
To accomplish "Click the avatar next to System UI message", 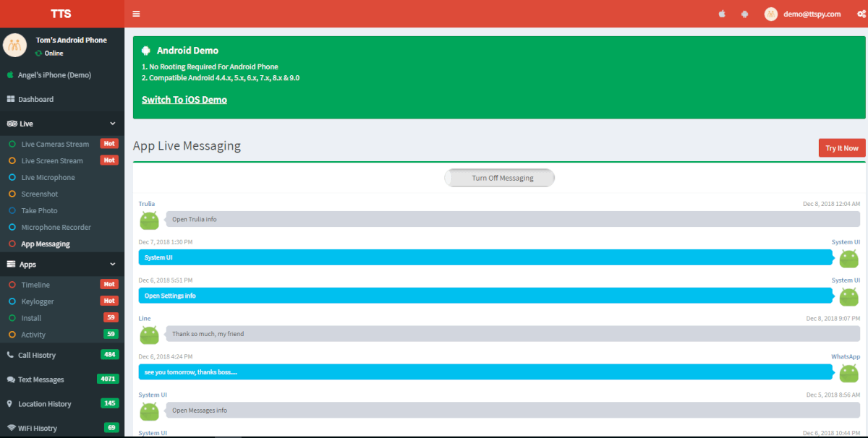I will click(848, 257).
